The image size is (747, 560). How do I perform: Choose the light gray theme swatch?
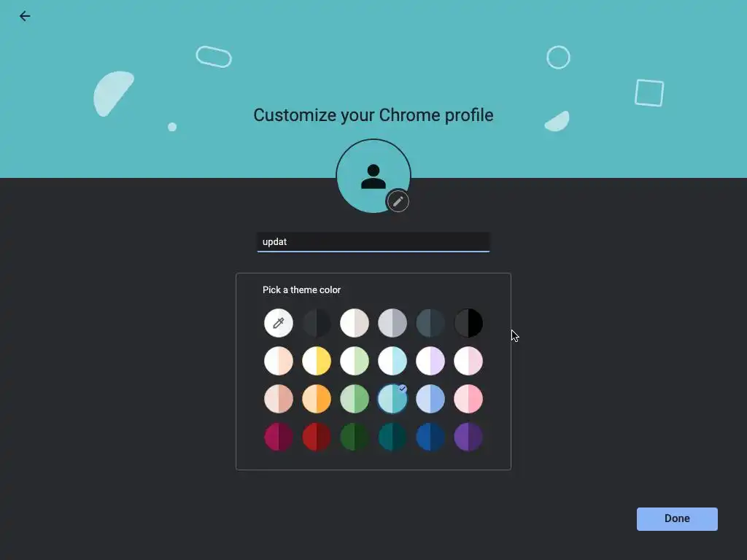point(392,323)
